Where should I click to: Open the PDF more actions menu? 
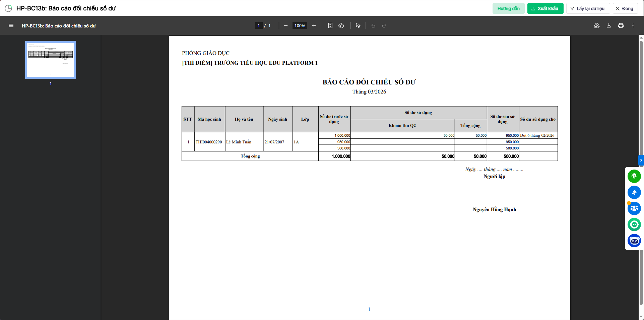[x=633, y=25]
